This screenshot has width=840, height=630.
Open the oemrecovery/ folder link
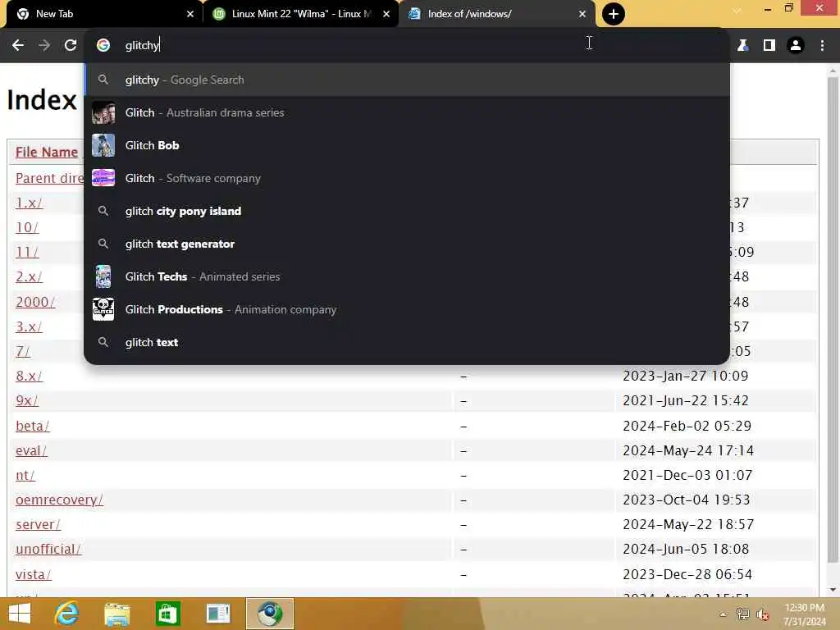pyautogui.click(x=59, y=500)
